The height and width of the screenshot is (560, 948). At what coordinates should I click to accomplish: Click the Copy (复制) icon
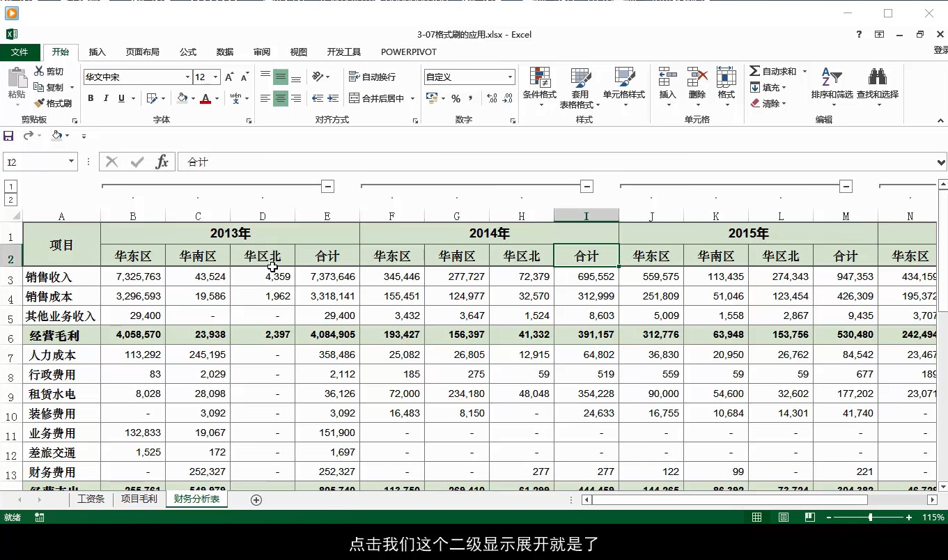pyautogui.click(x=39, y=87)
